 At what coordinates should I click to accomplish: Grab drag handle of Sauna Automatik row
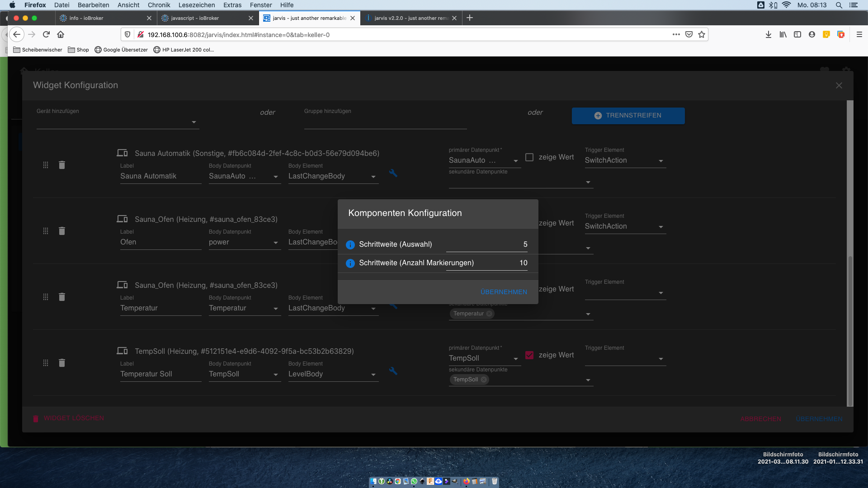pyautogui.click(x=46, y=165)
